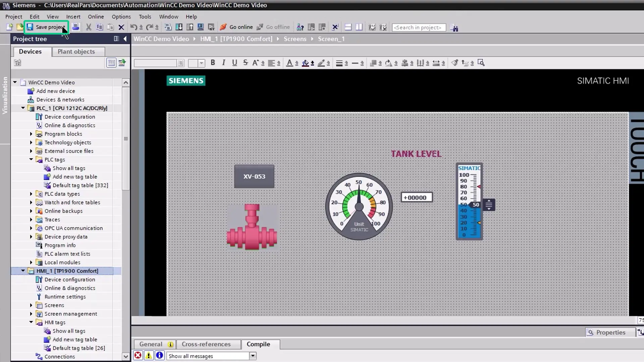This screenshot has width=644, height=362.
Task: Open the Edit menu
Action: [34, 16]
